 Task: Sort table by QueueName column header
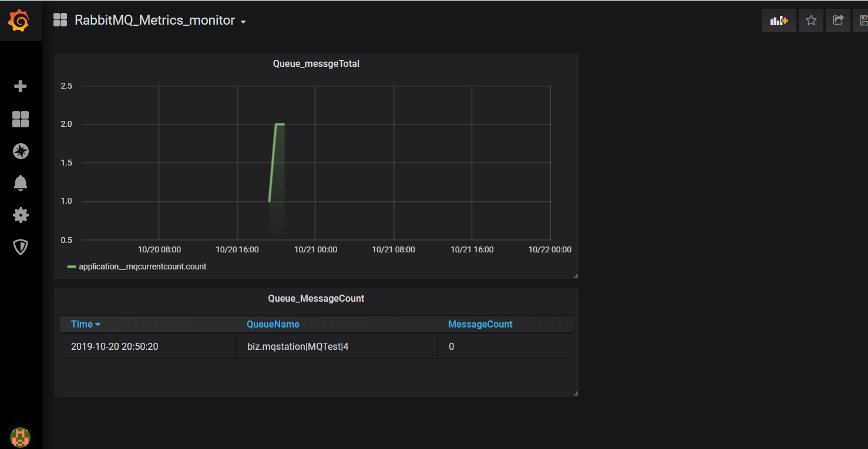pyautogui.click(x=273, y=324)
